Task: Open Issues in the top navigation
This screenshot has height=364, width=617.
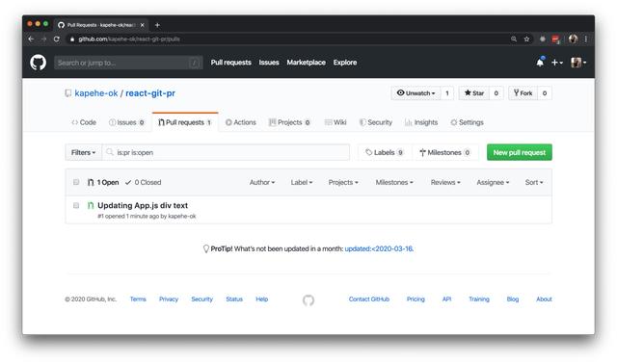Action: click(269, 63)
